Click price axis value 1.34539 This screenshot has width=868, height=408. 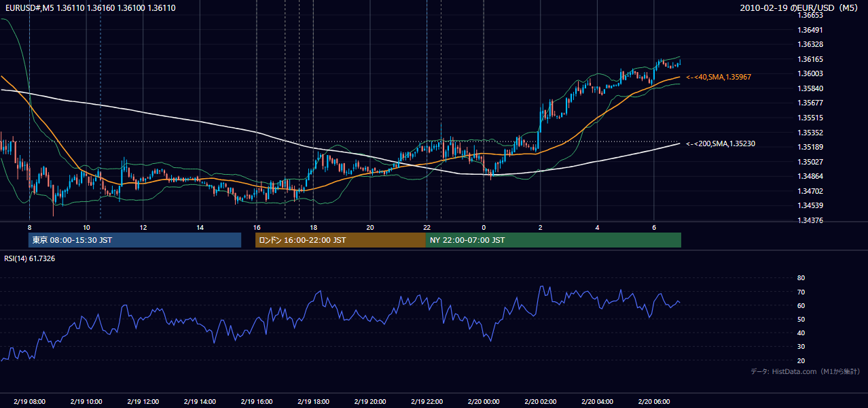[810, 205]
